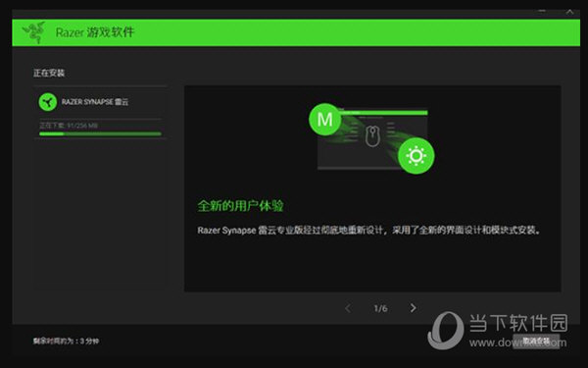Viewport: 588px width, 368px height.
Task: Minimize the Razer installer window
Action: tap(542, 12)
